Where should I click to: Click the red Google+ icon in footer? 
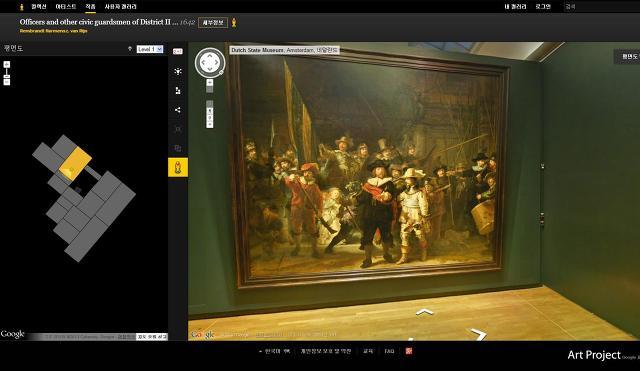click(x=409, y=351)
